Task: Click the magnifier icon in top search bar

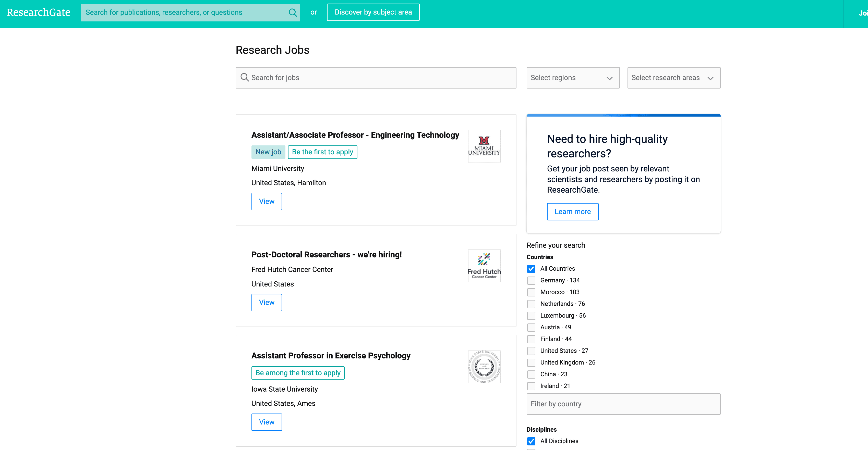Action: tap(293, 12)
